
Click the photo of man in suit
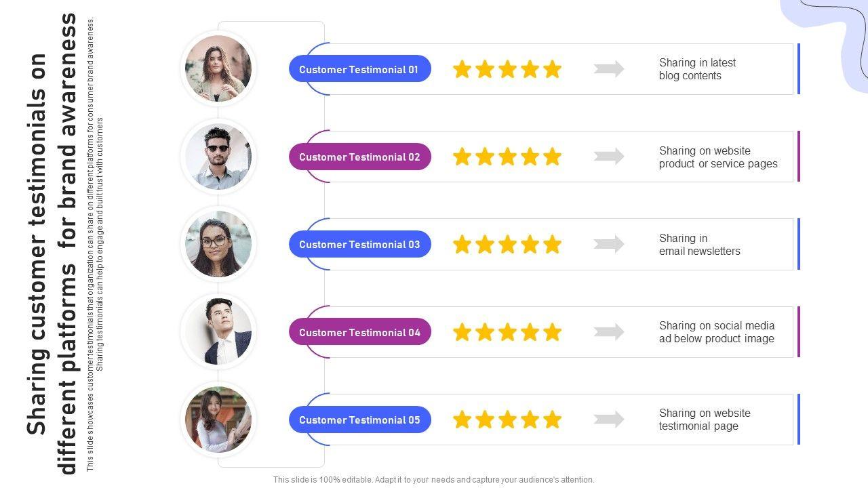pyautogui.click(x=218, y=331)
